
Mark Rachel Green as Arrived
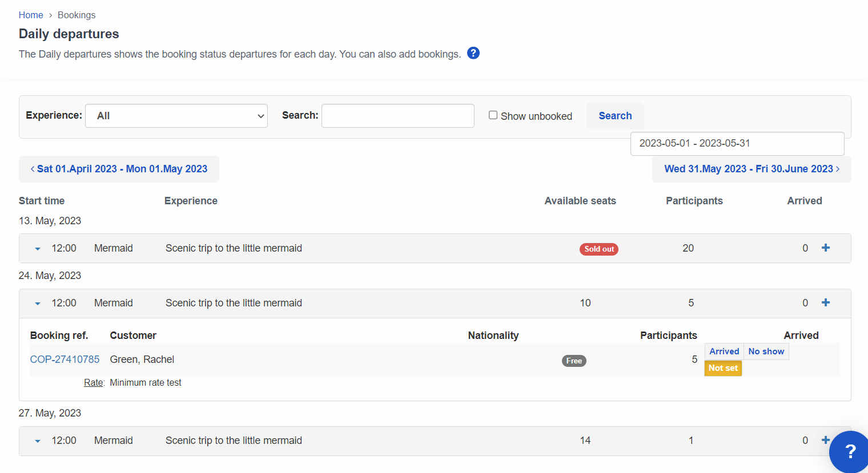(x=724, y=351)
